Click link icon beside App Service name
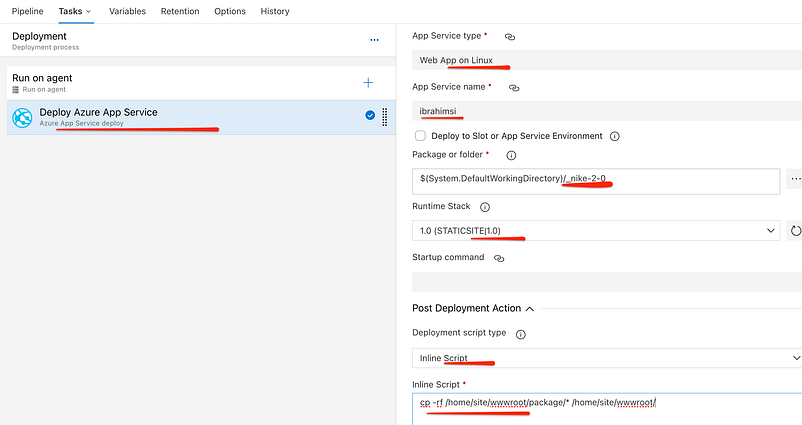Screen dimensions: 802x425 coord(514,88)
